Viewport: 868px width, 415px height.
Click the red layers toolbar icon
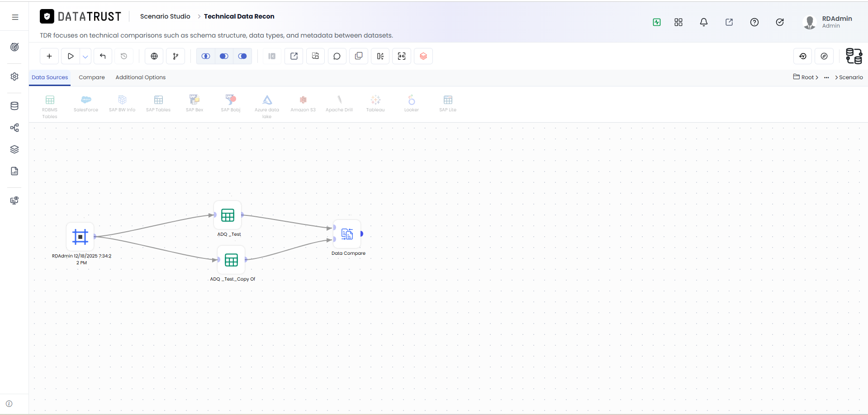pos(423,56)
